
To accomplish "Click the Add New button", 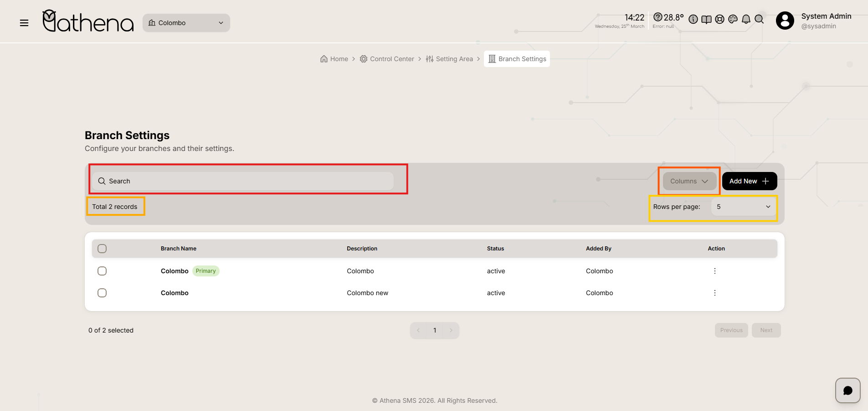I will click(x=749, y=181).
